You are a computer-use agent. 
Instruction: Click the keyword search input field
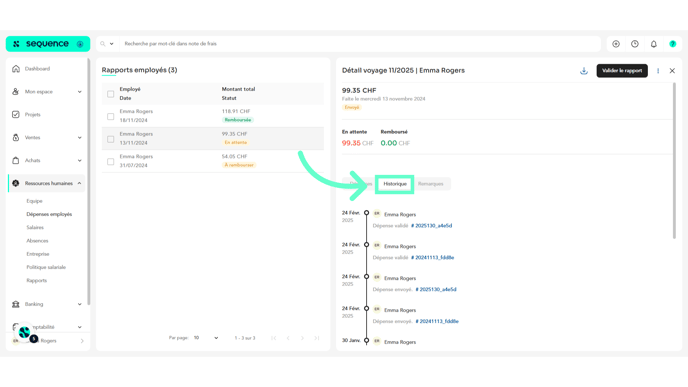(x=360, y=44)
